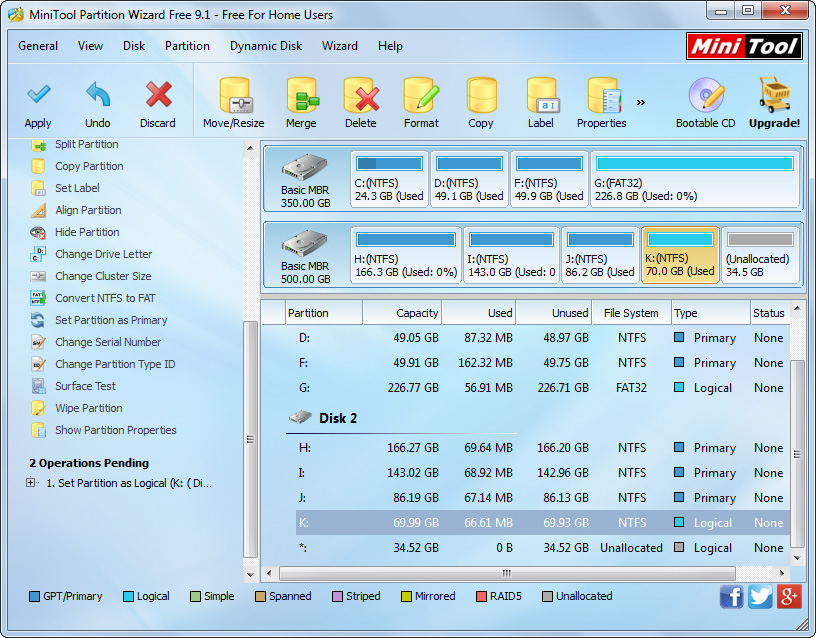The height and width of the screenshot is (638, 816).
Task: Open the Facebook share icon
Action: click(x=732, y=596)
